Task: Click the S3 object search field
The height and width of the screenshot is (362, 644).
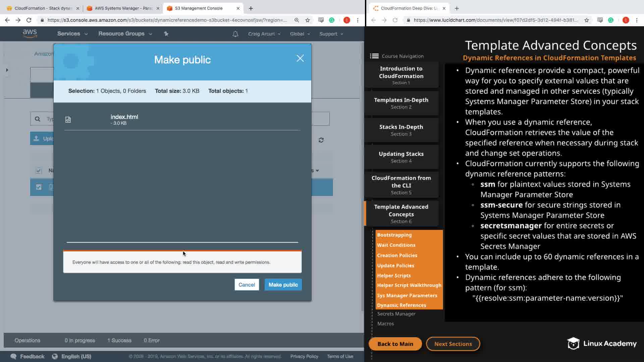Action: pyautogui.click(x=47, y=119)
